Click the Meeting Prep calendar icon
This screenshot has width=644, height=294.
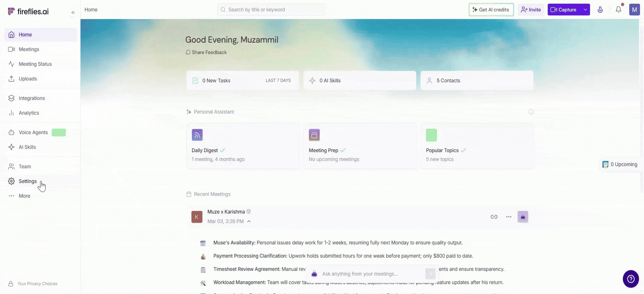coord(314,135)
